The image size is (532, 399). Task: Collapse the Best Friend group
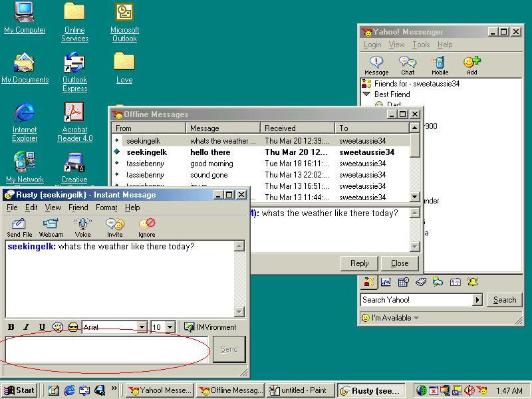[x=366, y=94]
